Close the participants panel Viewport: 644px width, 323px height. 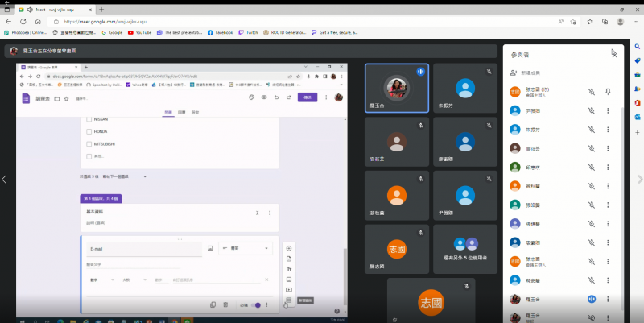[x=614, y=54]
